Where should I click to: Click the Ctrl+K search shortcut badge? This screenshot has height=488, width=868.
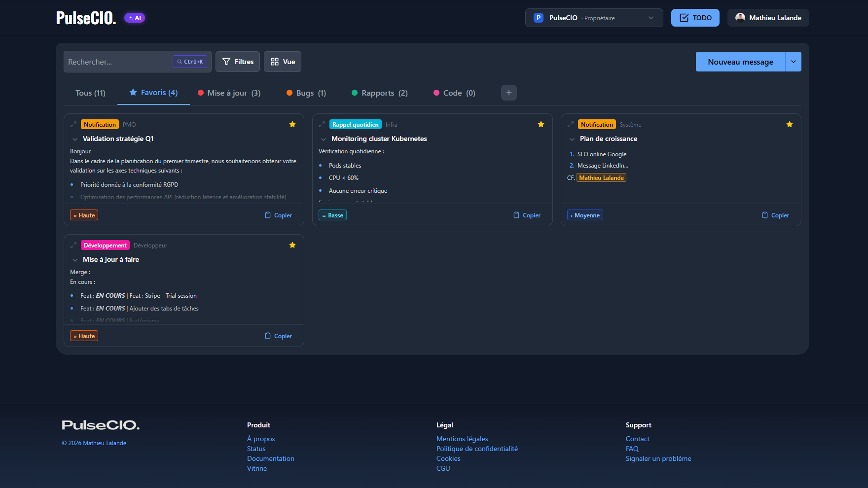click(190, 62)
